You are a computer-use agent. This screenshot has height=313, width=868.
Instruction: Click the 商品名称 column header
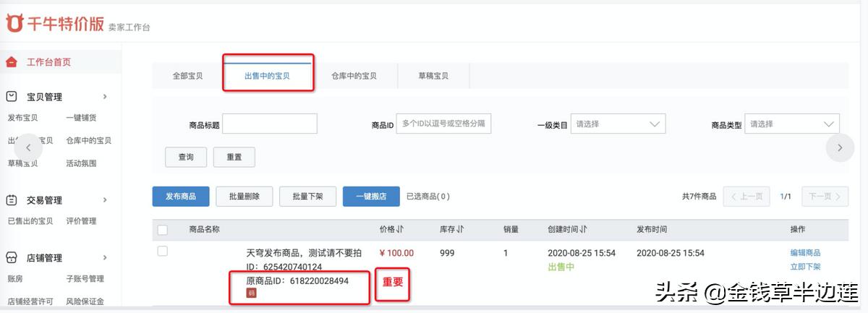[205, 229]
